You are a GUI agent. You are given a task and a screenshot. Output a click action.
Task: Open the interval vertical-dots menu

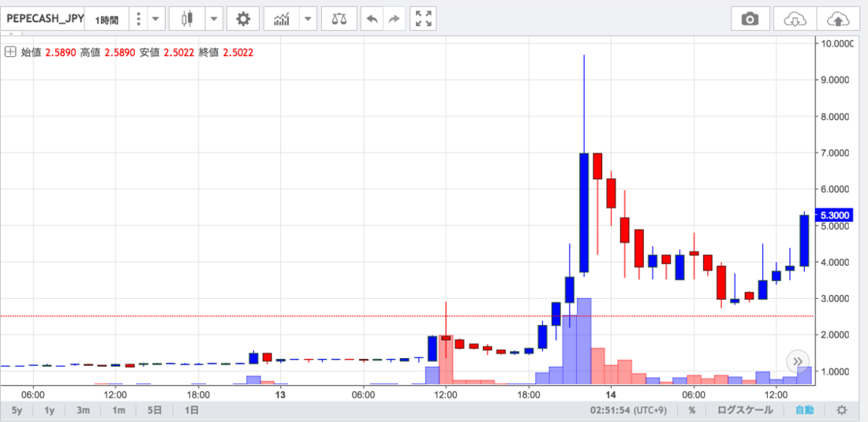pyautogui.click(x=138, y=19)
